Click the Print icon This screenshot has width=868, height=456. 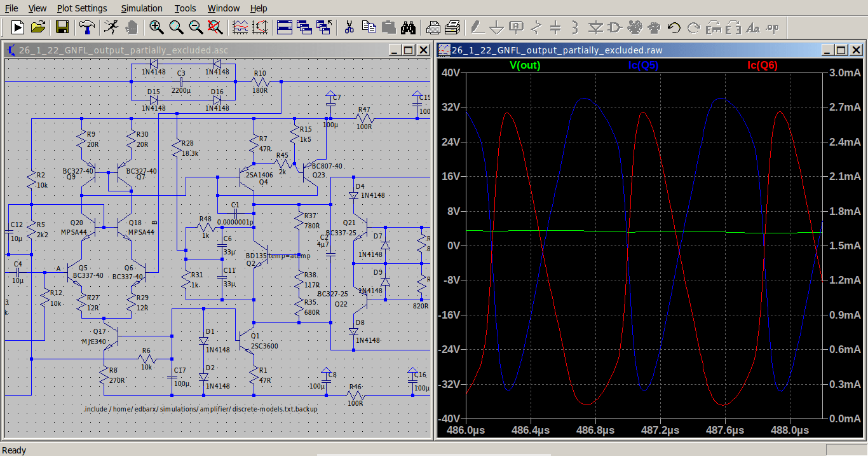[452, 27]
